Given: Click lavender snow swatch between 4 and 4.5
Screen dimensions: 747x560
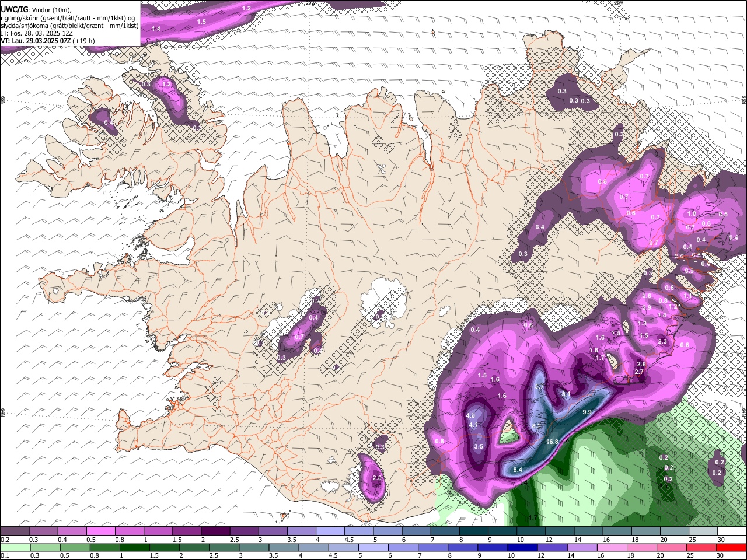Looking at the screenshot, I should 330,531.
